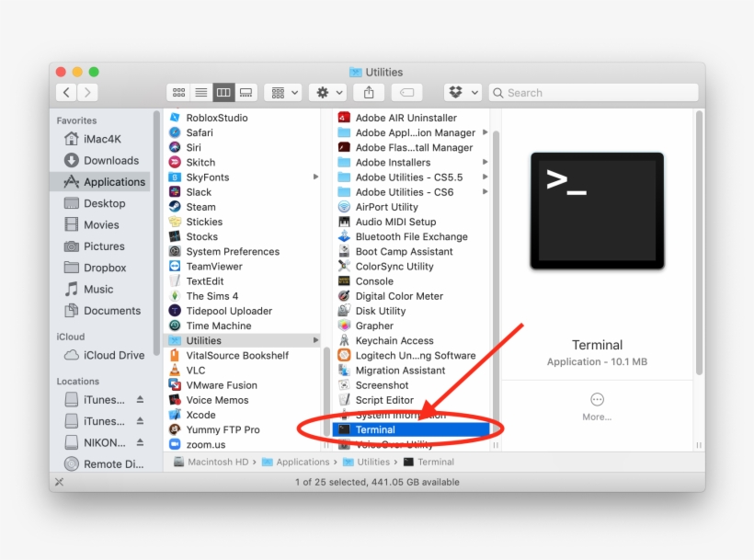The width and height of the screenshot is (754, 560).
Task: Select the Terminal row
Action: [x=411, y=429]
